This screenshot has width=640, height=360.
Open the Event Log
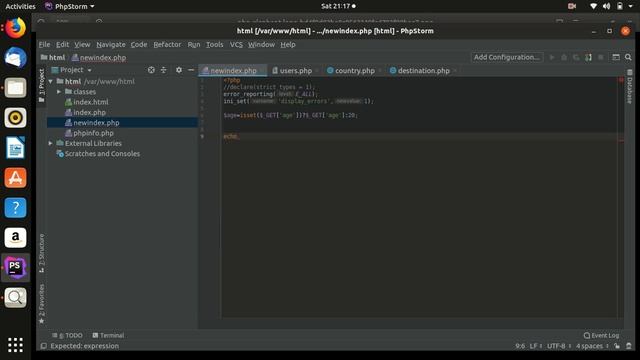[601, 336]
